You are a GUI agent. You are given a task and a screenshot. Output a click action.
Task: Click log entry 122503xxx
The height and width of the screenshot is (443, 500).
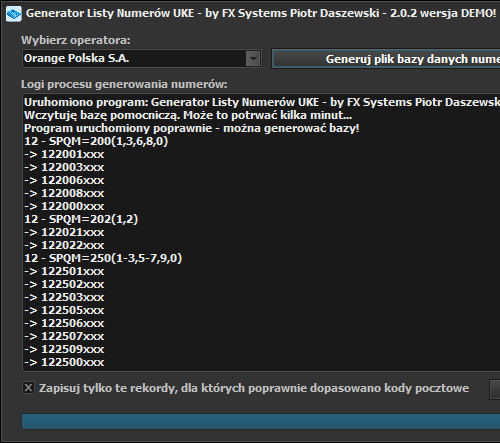point(64,297)
